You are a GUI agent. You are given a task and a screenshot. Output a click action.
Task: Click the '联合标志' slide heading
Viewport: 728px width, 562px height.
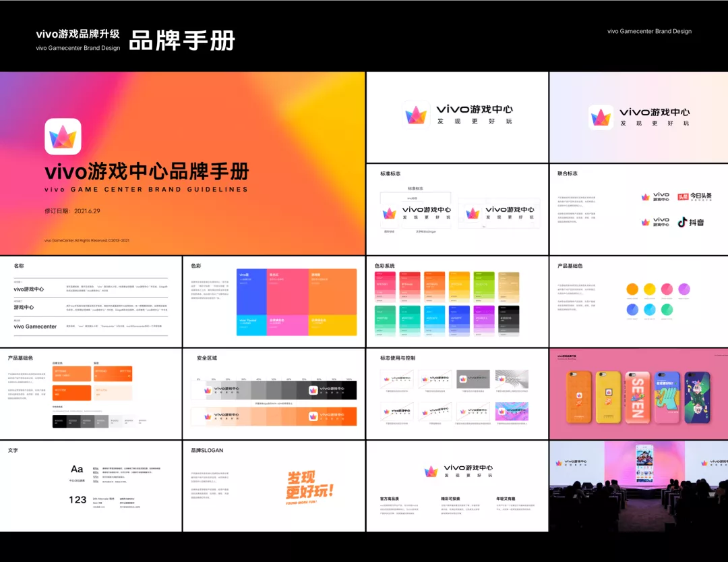tap(568, 174)
